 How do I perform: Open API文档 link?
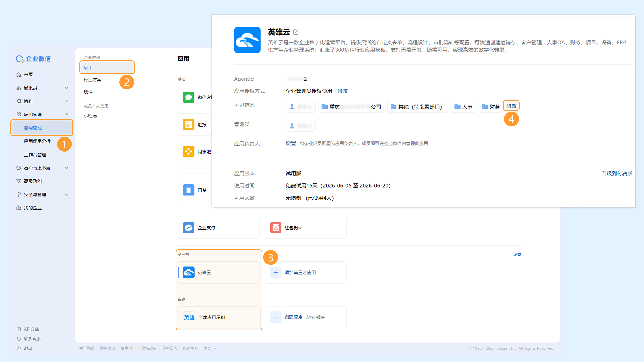[31, 329]
